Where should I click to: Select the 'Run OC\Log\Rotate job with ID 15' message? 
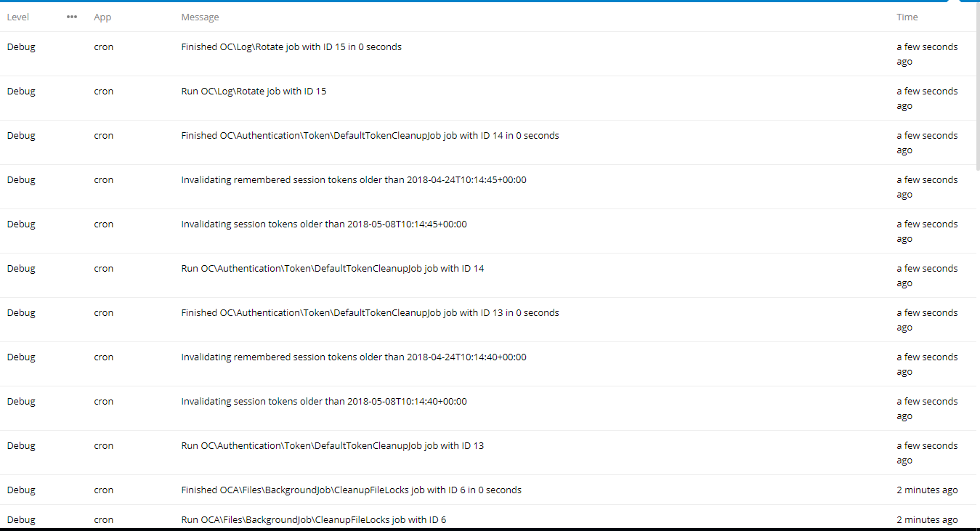tap(254, 92)
